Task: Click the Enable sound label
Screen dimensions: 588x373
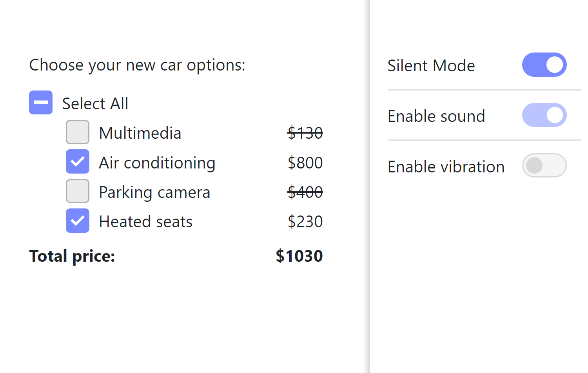Action: pos(436,116)
